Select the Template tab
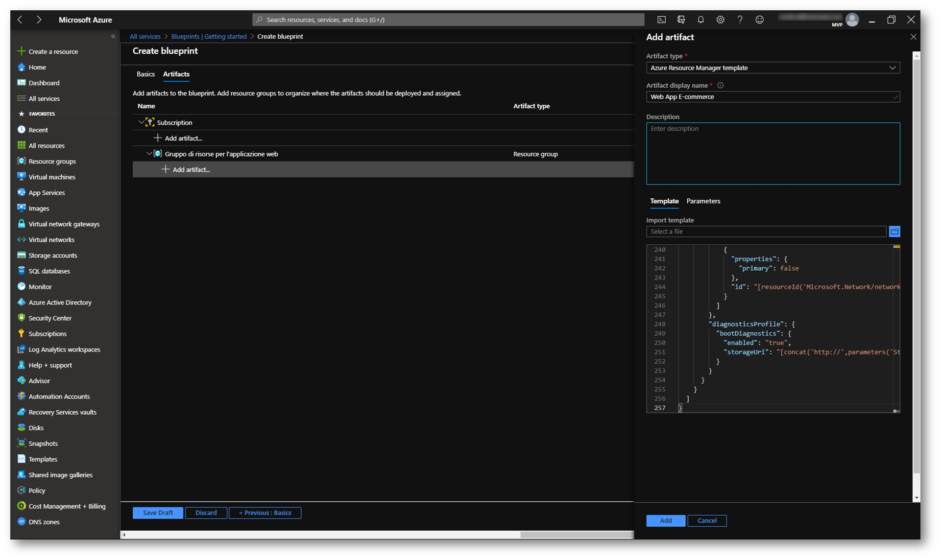The height and width of the screenshot is (560, 941). [664, 201]
